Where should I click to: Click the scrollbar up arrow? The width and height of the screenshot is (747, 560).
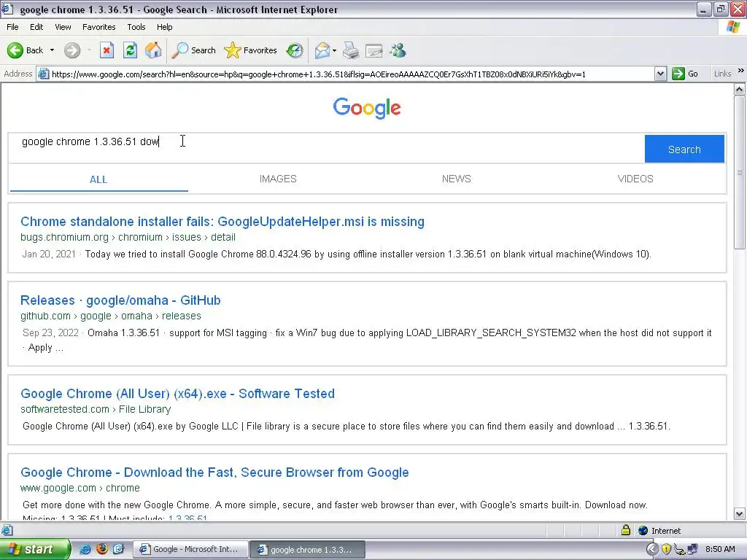(x=740, y=90)
